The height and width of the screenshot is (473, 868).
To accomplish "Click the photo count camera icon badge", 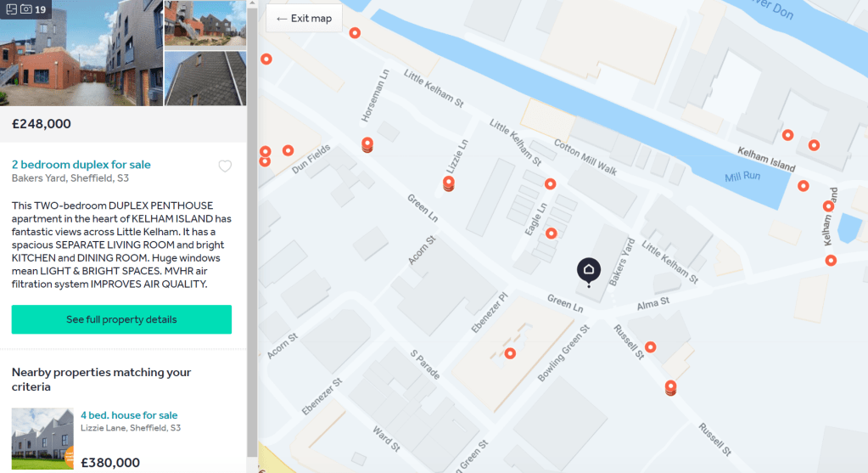I will coord(25,9).
